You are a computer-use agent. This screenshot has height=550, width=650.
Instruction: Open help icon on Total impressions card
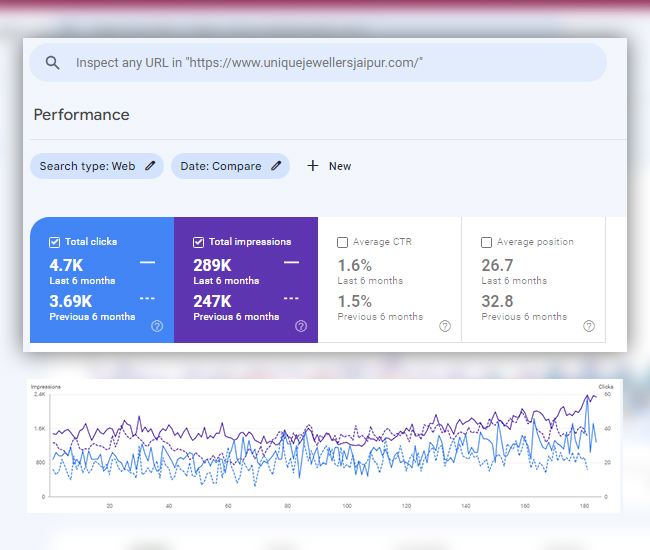coord(301,326)
